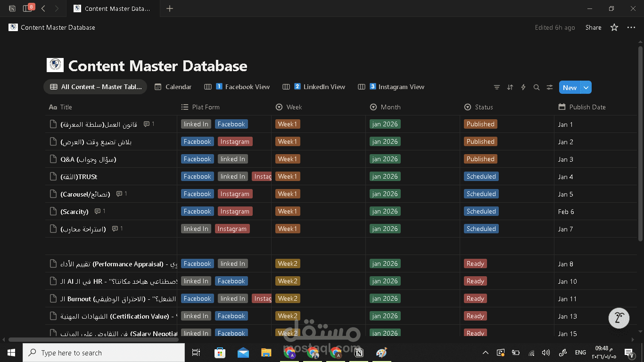Click Instagram tag on بلاش تضيع وقت row
644x362 pixels.
(235, 141)
